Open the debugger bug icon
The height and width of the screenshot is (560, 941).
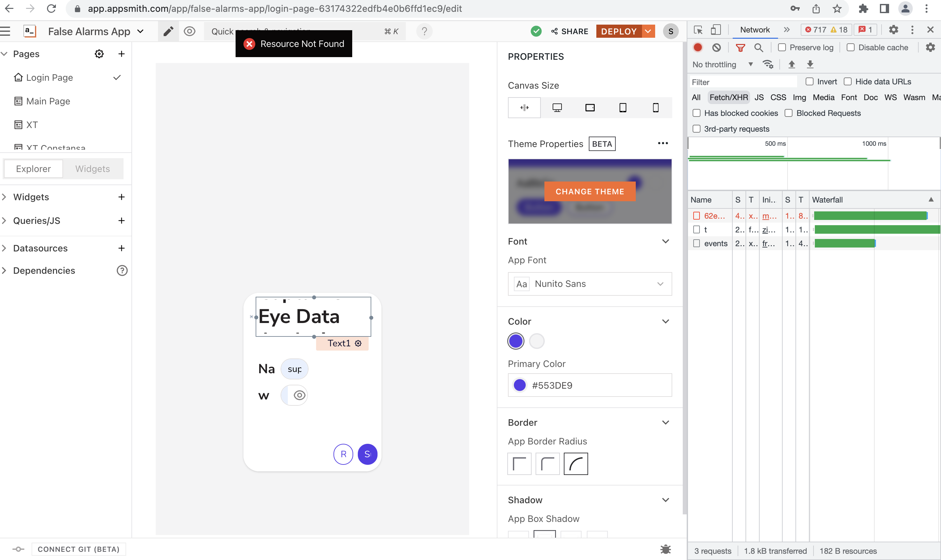point(665,549)
